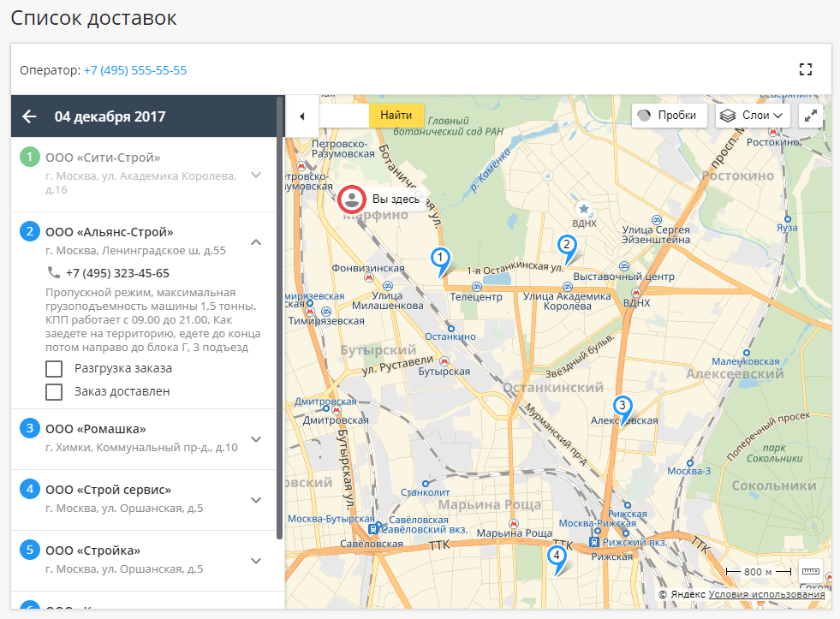Select map marker number 4 near Рижская
Viewport: 840px width, 619px height.
pyautogui.click(x=557, y=557)
